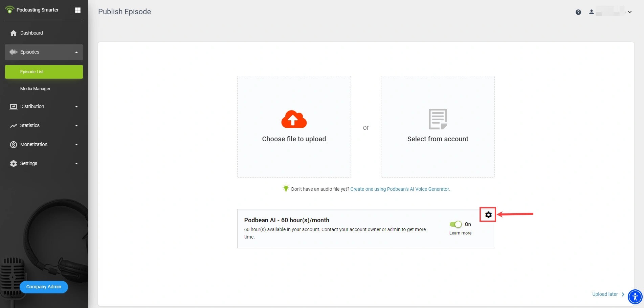Expand the Distribution menu arrow

click(76, 107)
